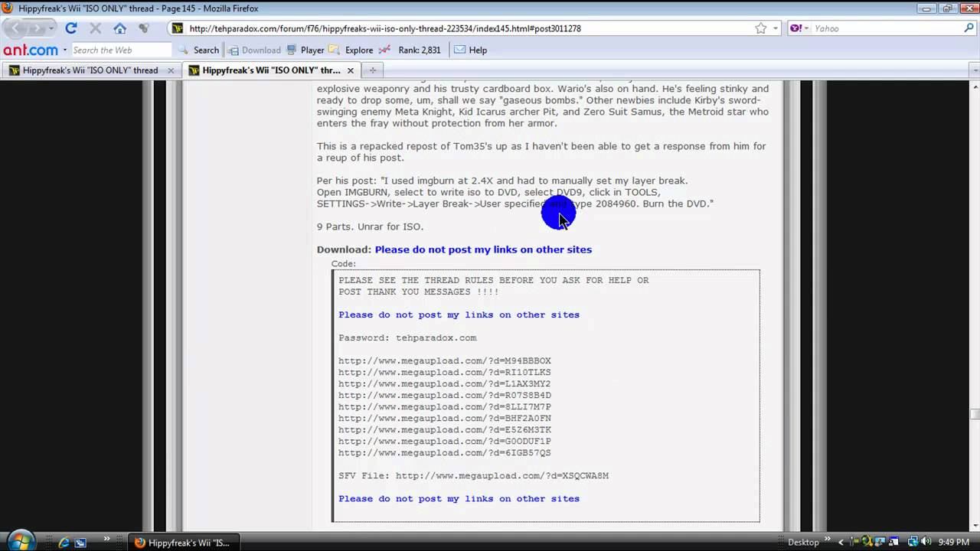Click the '9 Parts. Unrar for ISO.' text

(370, 227)
